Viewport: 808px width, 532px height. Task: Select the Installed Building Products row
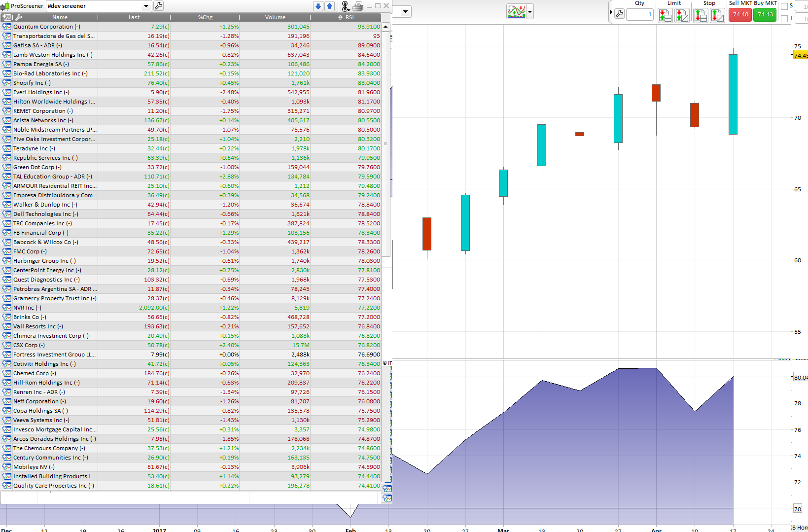191,476
